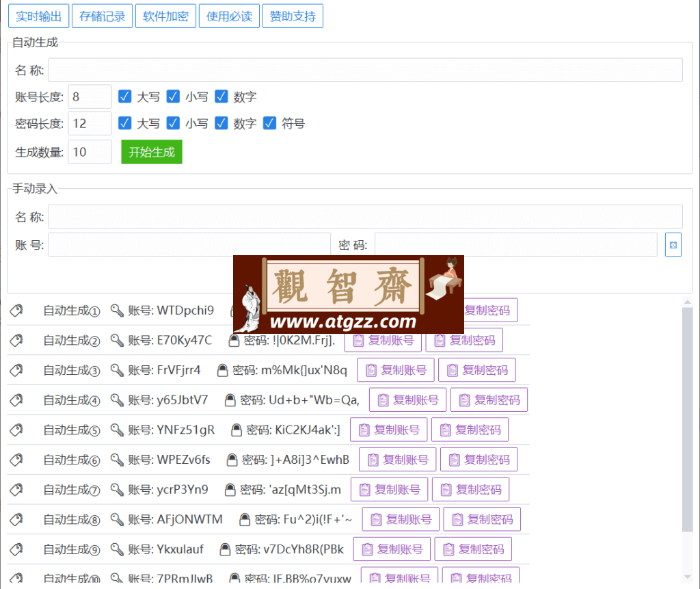Switch to the 存储记录 tab
Viewport: 700px width, 589px height.
coord(102,16)
